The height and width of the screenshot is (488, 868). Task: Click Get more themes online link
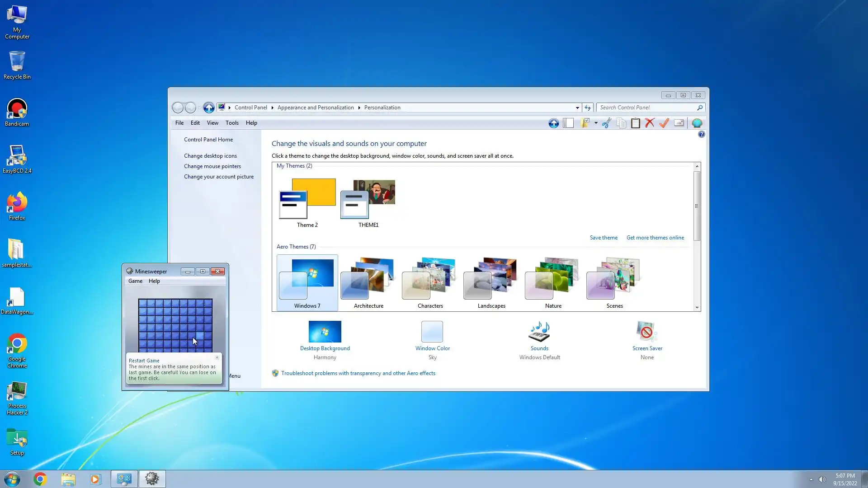655,238
